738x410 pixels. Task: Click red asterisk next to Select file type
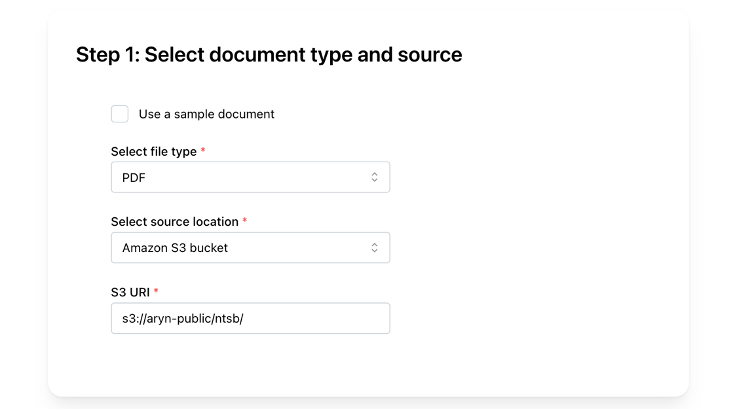(204, 151)
